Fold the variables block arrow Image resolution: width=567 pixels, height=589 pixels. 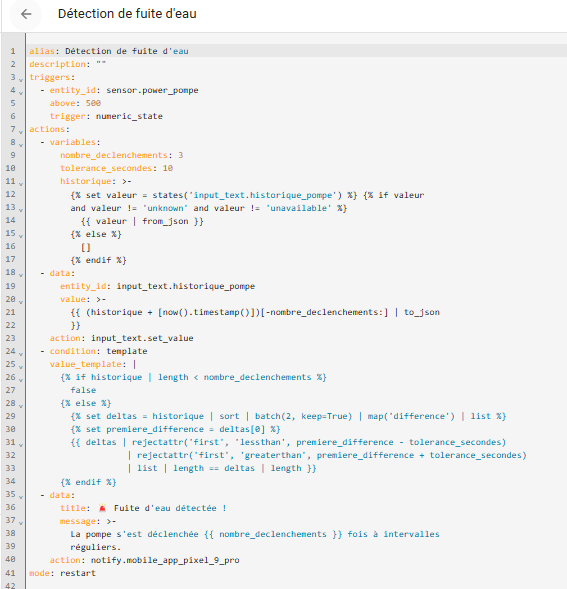[x=21, y=145]
